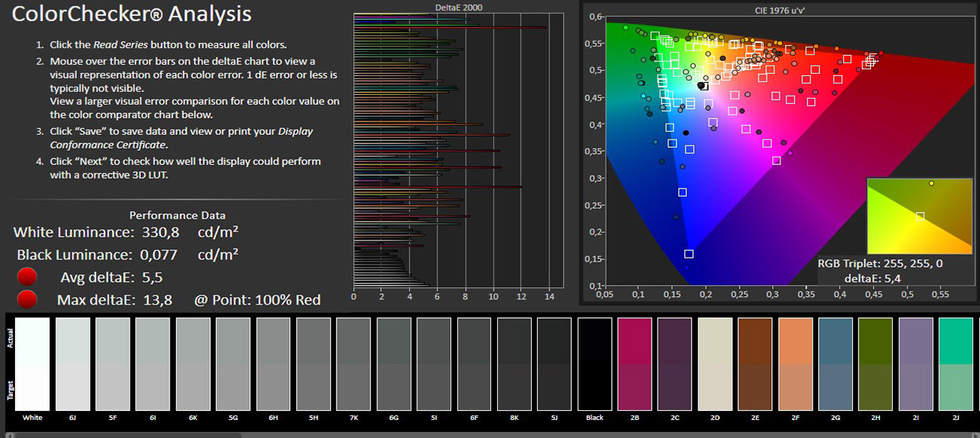
Task: Click the red indicator beside Avg deltaE
Action: click(27, 277)
